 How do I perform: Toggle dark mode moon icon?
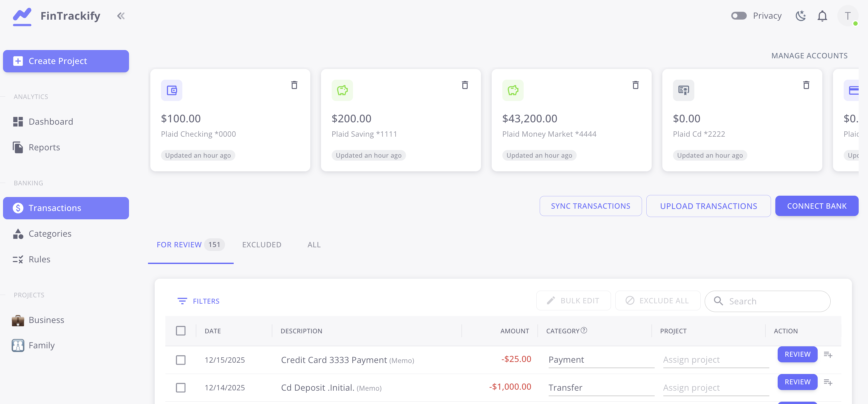click(x=800, y=16)
